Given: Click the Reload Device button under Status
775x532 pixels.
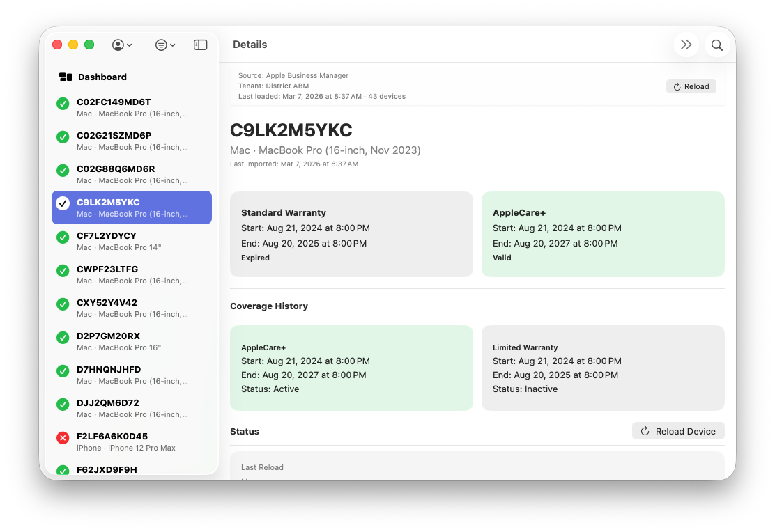Looking at the screenshot, I should coord(677,430).
